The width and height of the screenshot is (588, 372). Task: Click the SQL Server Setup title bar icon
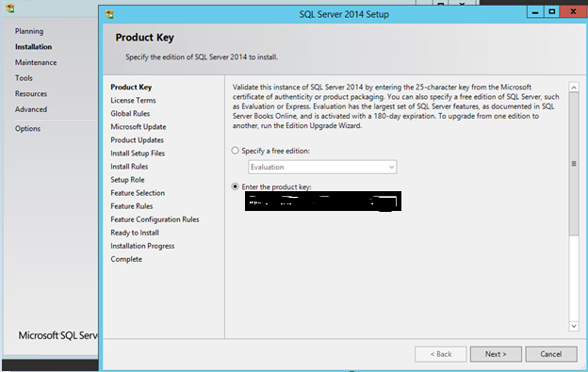tap(109, 14)
